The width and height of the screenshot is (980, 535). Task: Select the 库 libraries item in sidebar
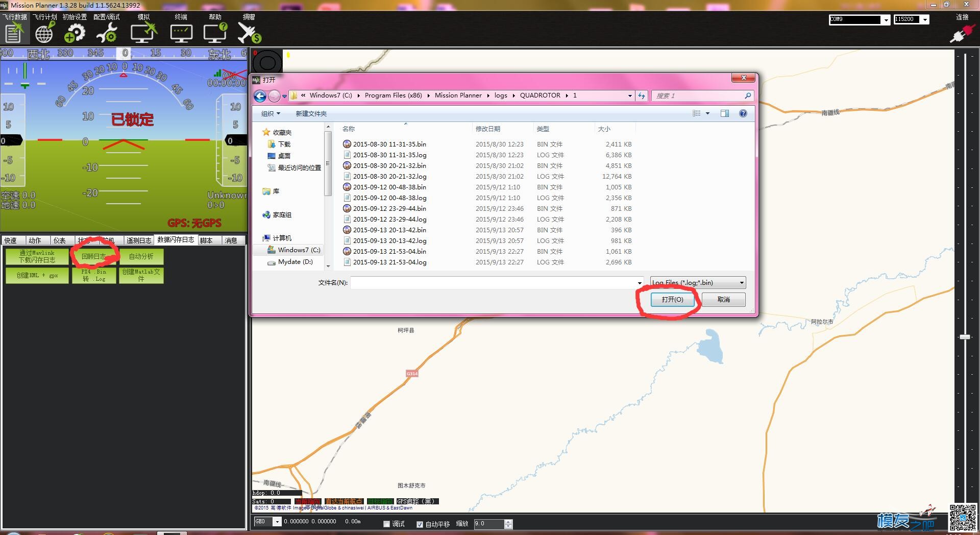pyautogui.click(x=271, y=191)
